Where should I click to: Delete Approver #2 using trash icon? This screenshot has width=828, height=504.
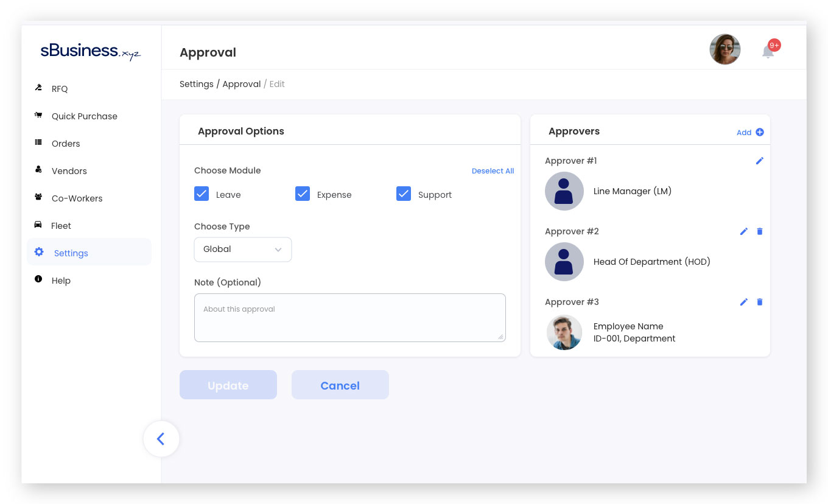[759, 231]
